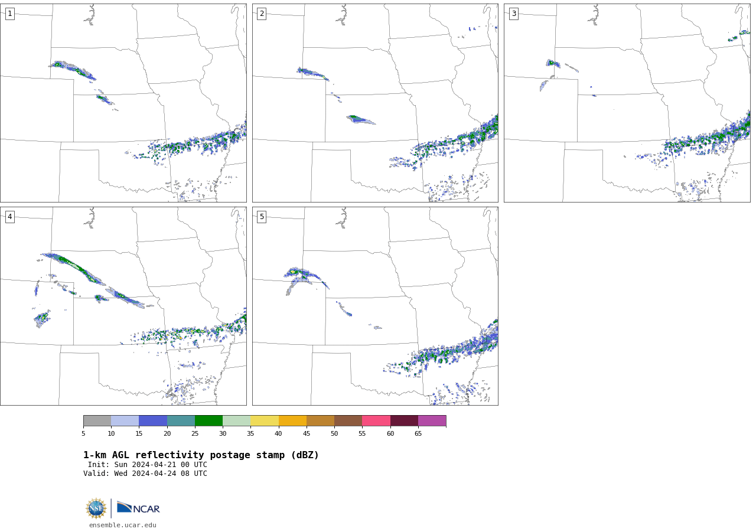The width and height of the screenshot is (756, 532).
Task: Click the panel number 3 label
Action: click(513, 14)
